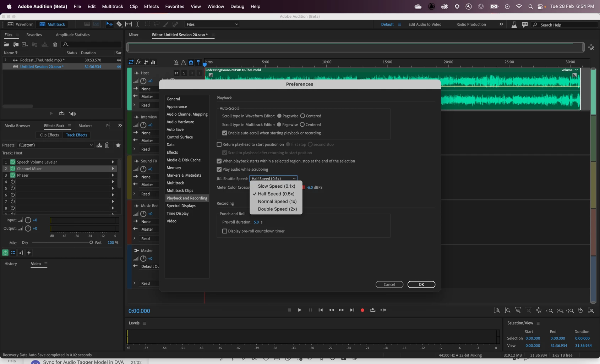
Task: Click the EQ bars icon in editor toolbar
Action: 153,62
